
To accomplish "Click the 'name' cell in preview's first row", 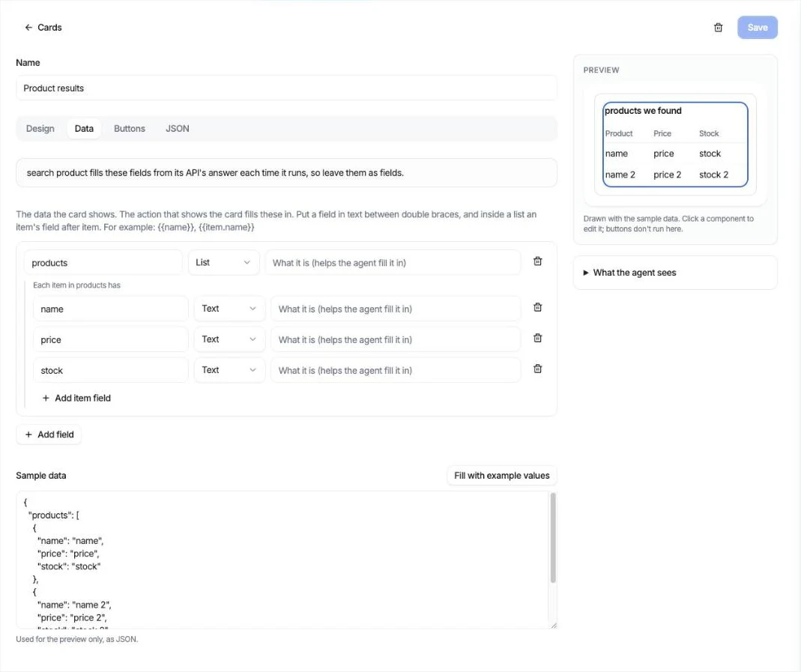I will [x=616, y=154].
